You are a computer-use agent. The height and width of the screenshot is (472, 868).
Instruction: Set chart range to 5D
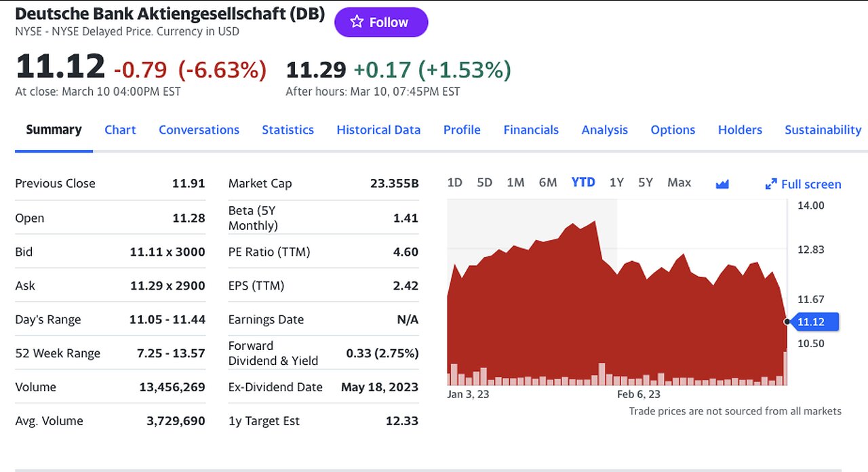pos(484,182)
